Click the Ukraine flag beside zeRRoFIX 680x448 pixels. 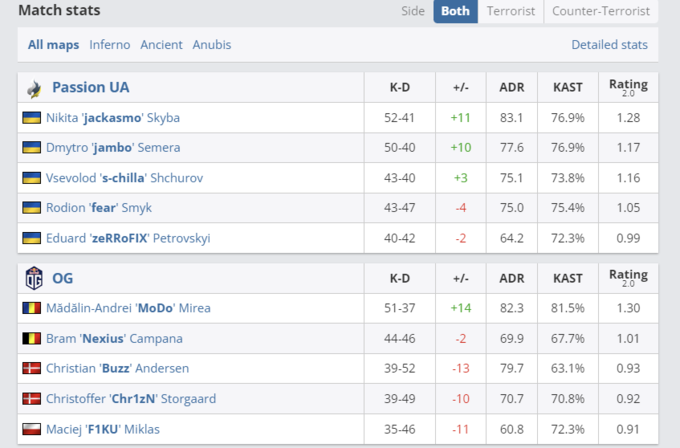32,238
